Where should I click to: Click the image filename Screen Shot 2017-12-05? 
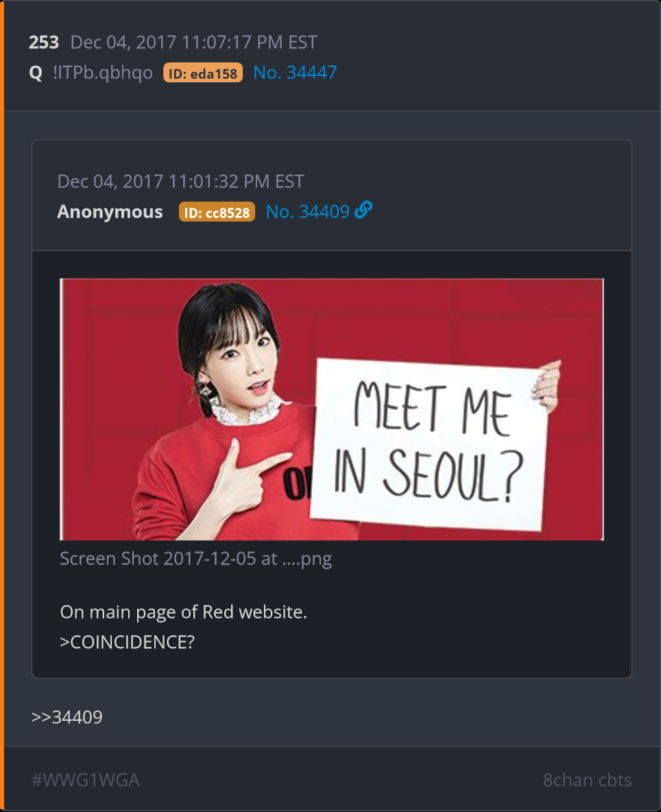(x=195, y=559)
